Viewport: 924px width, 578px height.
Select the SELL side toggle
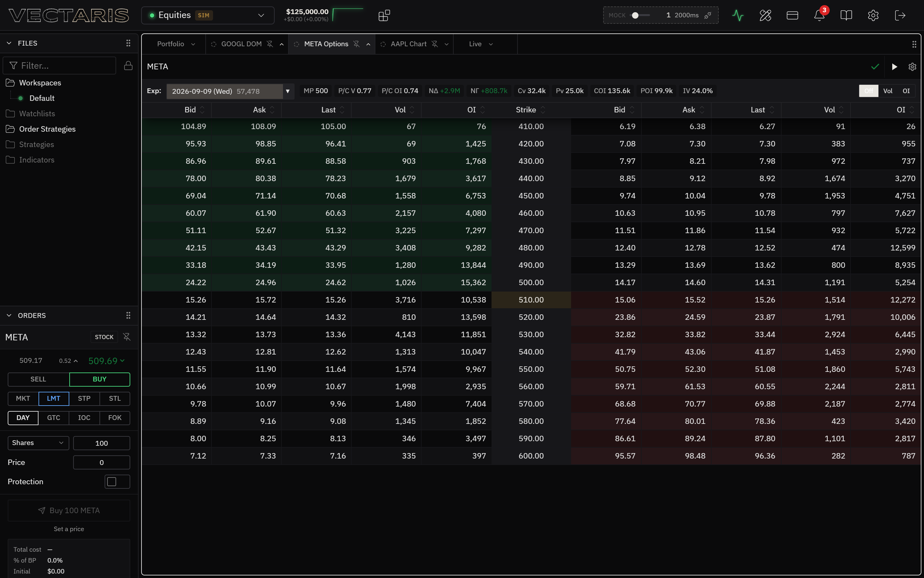[x=38, y=379]
